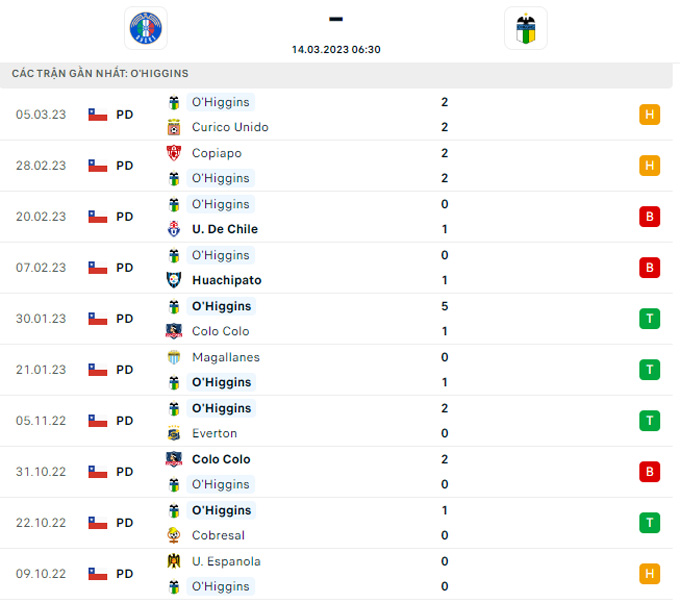Image resolution: width=680 pixels, height=603 pixels.
Task: Click the Copiapo team logo
Action: tap(174, 153)
